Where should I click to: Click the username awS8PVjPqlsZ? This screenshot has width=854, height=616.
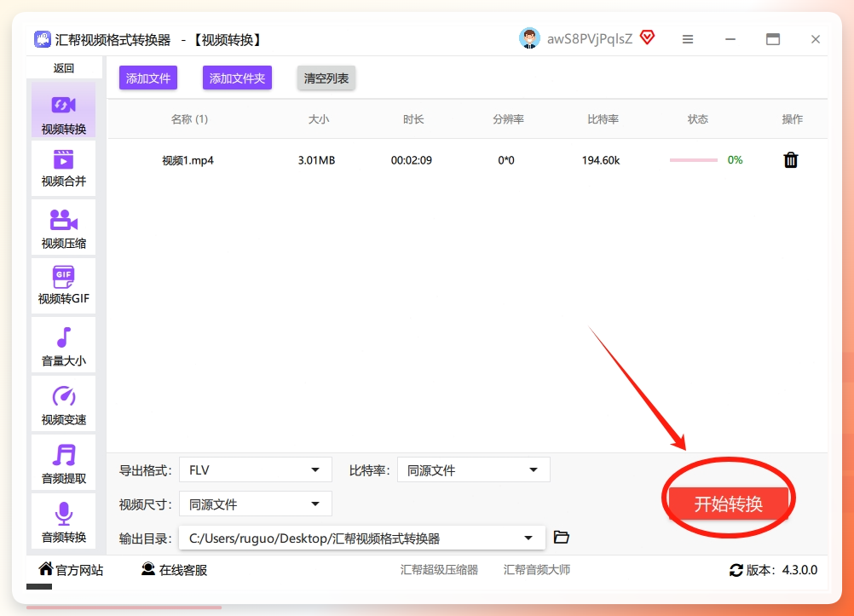pyautogui.click(x=589, y=38)
